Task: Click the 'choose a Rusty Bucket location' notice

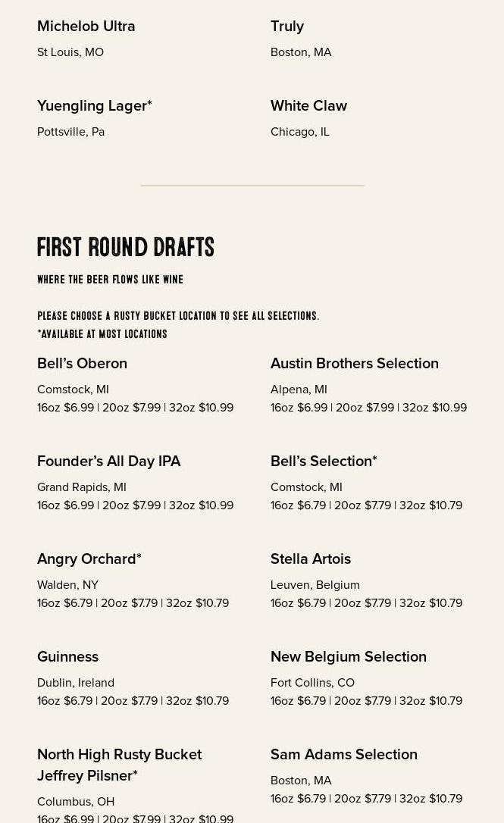Action: [x=178, y=316]
